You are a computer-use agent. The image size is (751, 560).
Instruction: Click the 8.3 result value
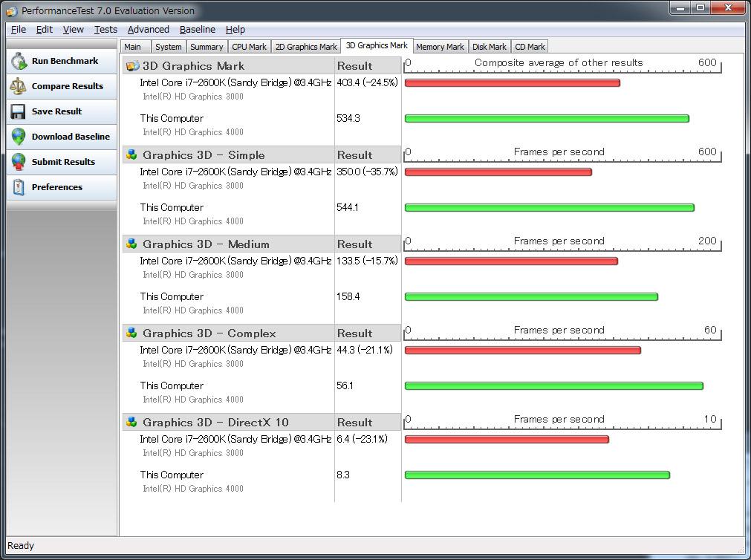click(343, 475)
